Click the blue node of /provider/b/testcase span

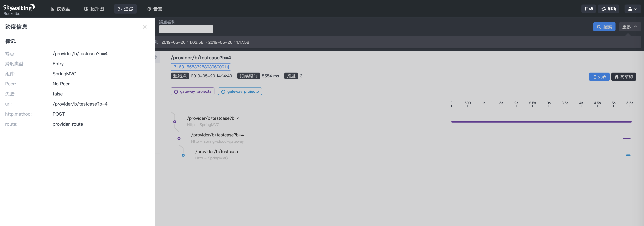(x=183, y=155)
